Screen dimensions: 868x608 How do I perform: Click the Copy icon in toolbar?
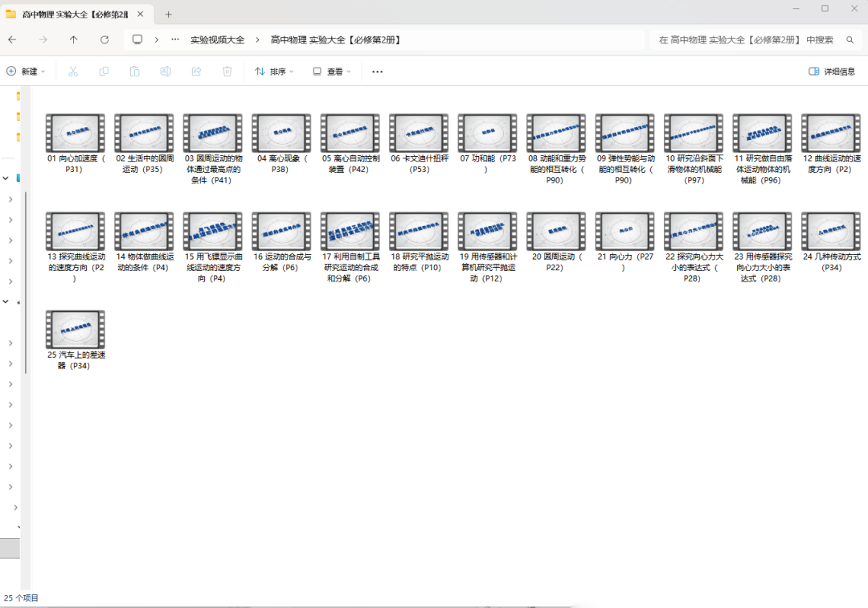[x=104, y=72]
